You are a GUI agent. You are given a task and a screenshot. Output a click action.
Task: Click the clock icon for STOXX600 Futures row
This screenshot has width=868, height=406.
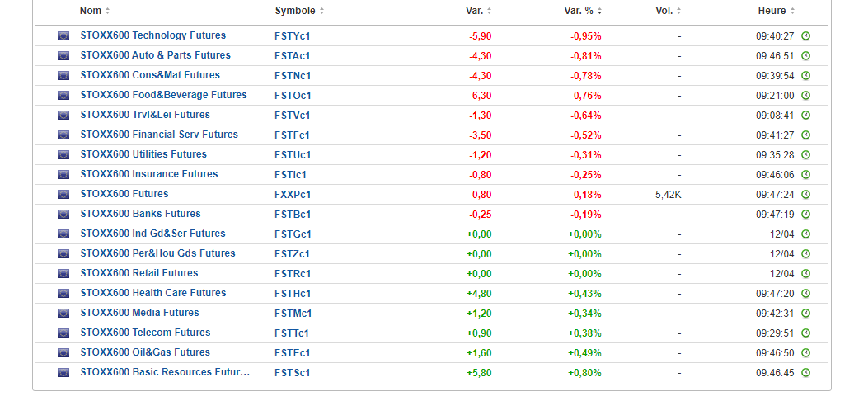point(805,195)
